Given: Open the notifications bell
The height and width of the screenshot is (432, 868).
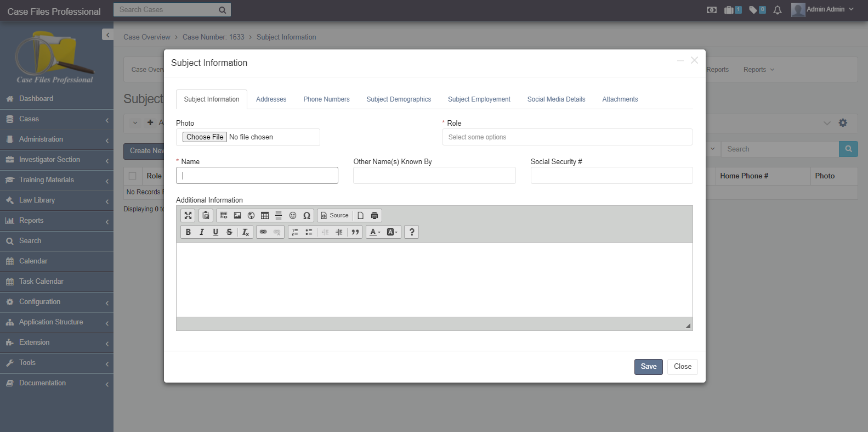Looking at the screenshot, I should tap(777, 10).
